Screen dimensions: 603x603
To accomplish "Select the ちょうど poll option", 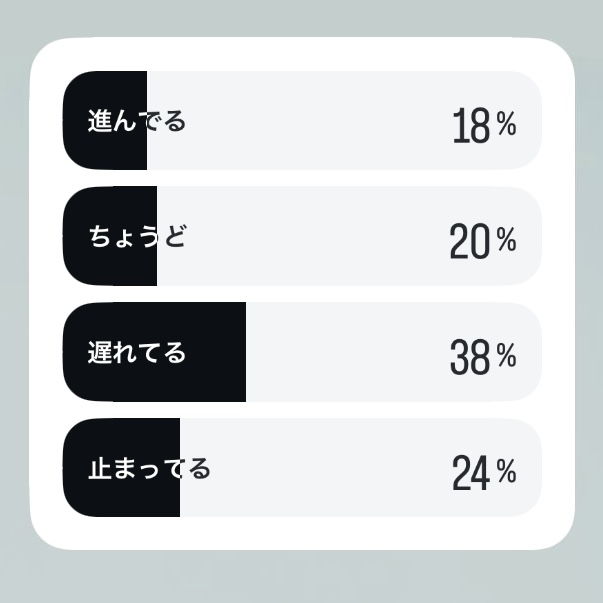I will coord(302,236).
